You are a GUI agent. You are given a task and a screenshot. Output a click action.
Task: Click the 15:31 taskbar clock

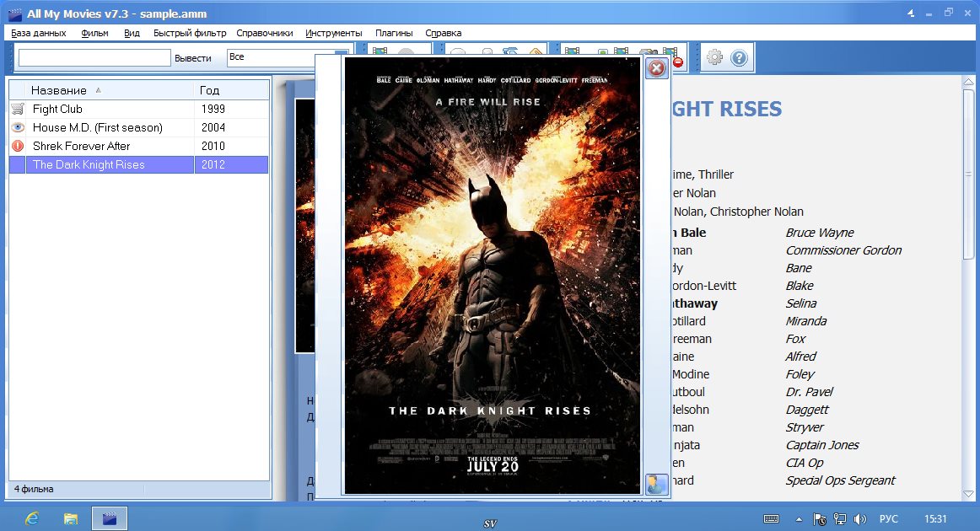935,519
